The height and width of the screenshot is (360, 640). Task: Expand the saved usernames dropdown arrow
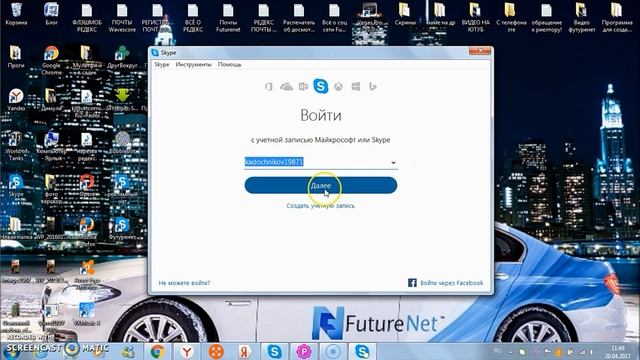point(393,162)
